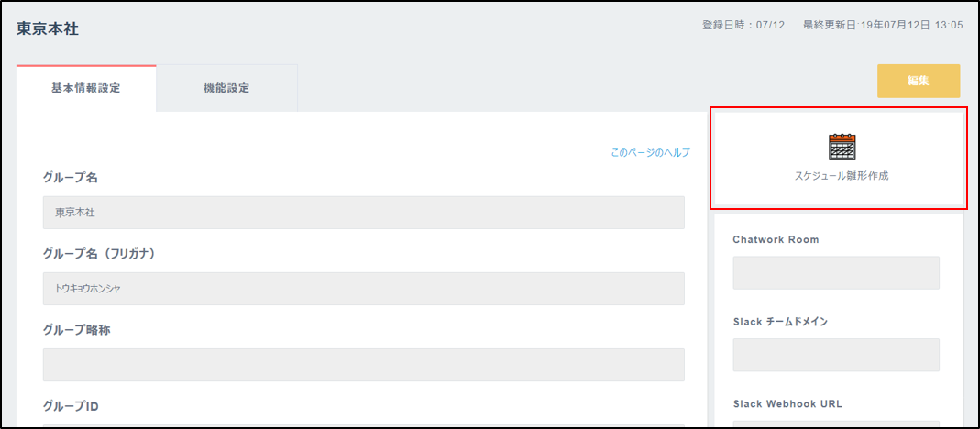This screenshot has width=980, height=429.
Task: Select the empty グループ略称 input field
Action: click(x=364, y=365)
